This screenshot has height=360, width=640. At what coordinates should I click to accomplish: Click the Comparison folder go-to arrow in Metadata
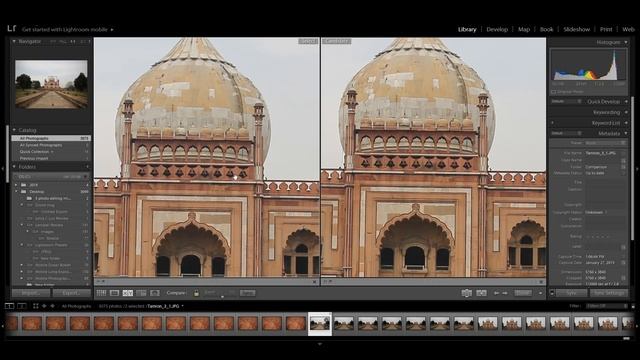[x=623, y=167]
